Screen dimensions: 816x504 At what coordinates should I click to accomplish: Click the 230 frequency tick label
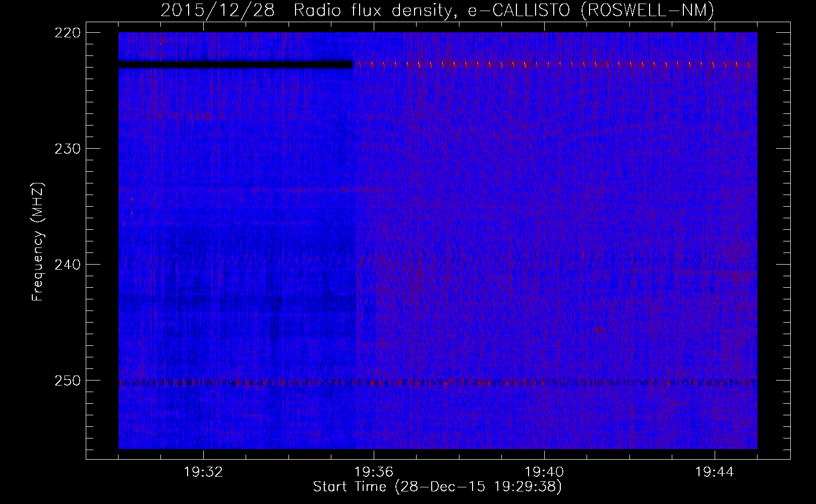click(x=67, y=149)
